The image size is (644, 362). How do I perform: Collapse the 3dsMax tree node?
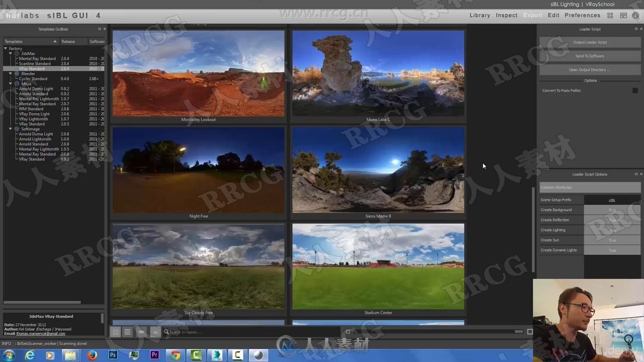click(x=11, y=53)
